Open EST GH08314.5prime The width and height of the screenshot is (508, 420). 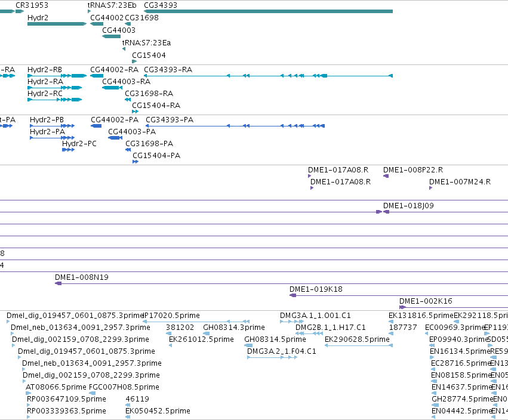[248, 345]
